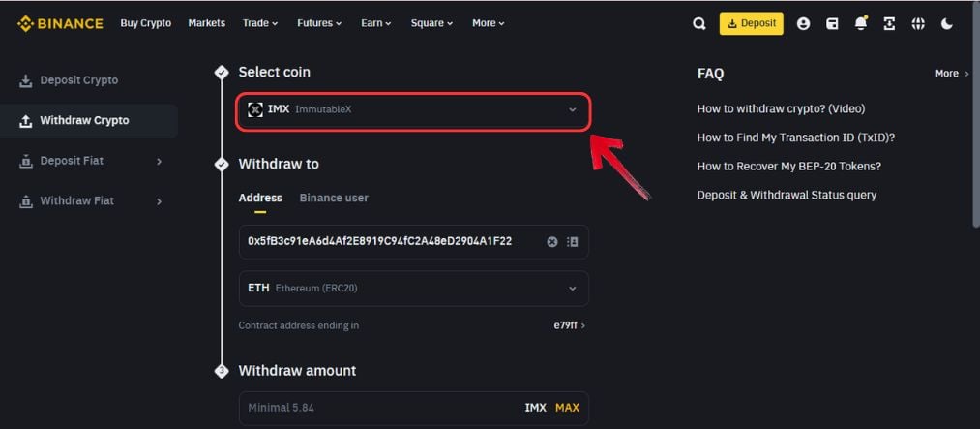The width and height of the screenshot is (980, 429).
Task: Switch to the Binance user tab
Action: coord(334,198)
